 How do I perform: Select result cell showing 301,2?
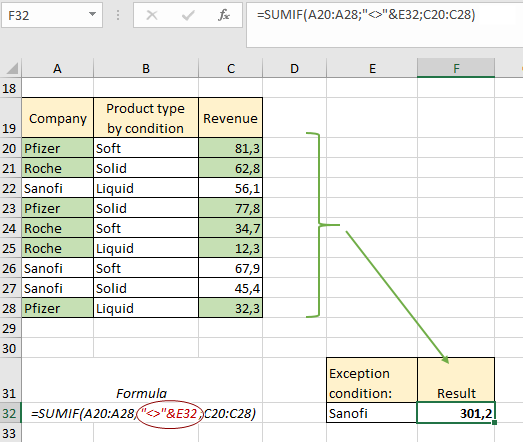456,413
